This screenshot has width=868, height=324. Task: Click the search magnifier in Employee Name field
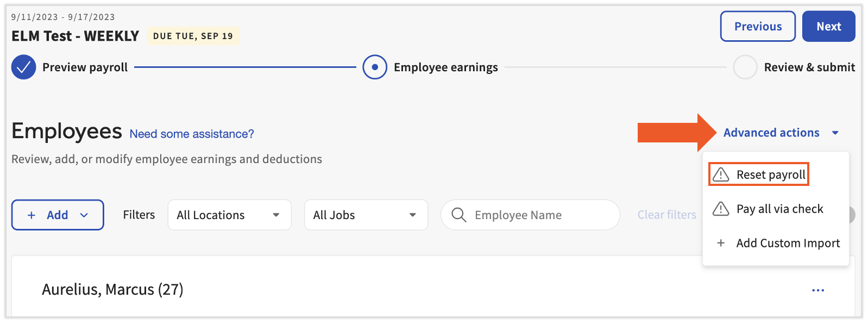coord(459,215)
